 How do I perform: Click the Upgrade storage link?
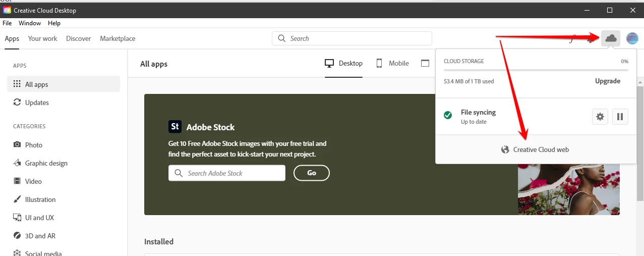608,81
